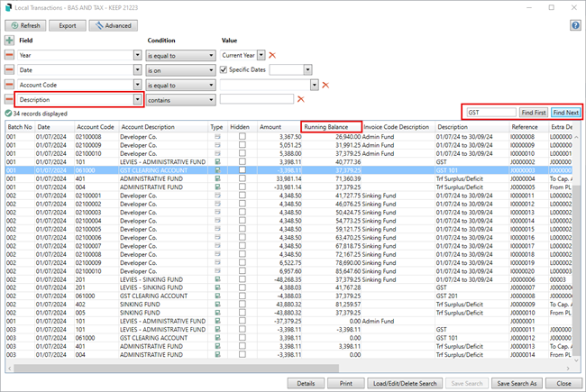Sort by Reference column header
This screenshot has height=392, width=586.
[528, 127]
